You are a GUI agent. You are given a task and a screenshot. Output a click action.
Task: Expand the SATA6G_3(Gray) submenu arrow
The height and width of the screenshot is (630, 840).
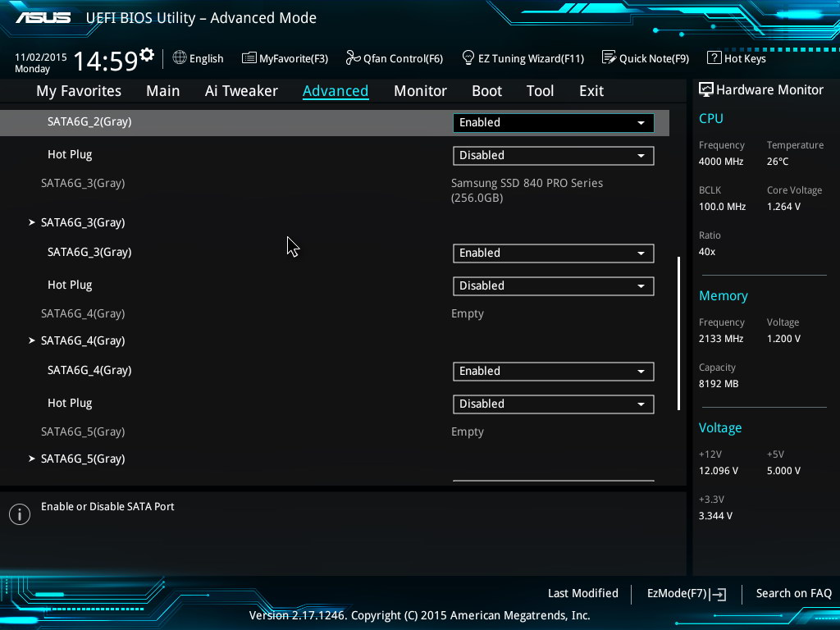pos(32,222)
